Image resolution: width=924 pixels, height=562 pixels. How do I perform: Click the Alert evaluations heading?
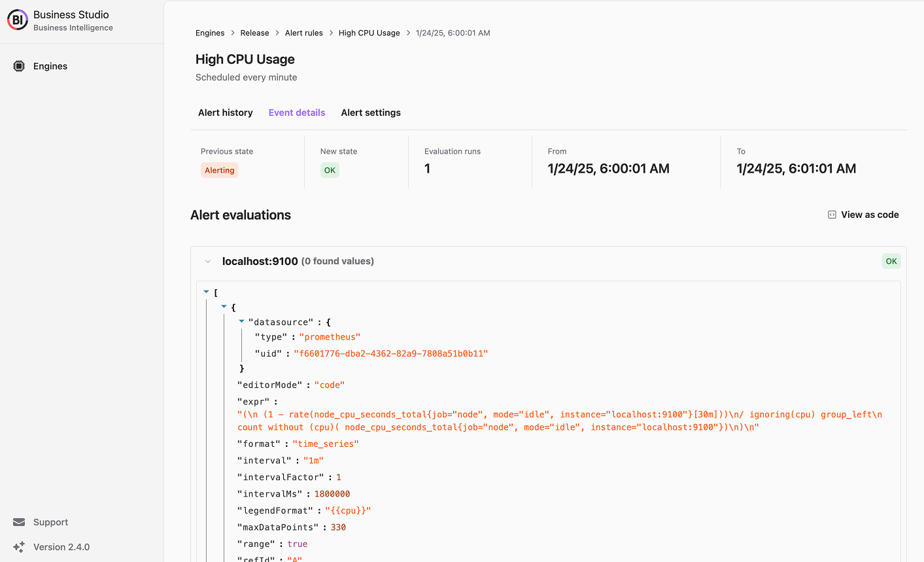241,215
